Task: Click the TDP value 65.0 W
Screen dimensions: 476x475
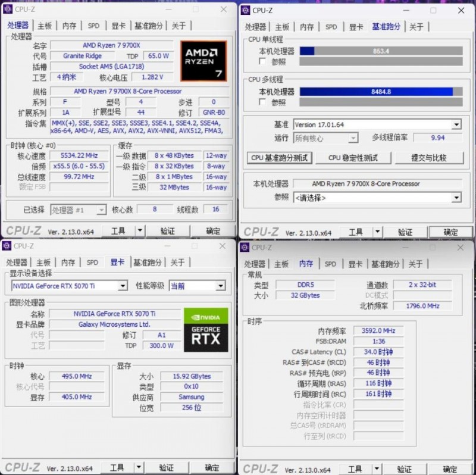Action: (158, 56)
